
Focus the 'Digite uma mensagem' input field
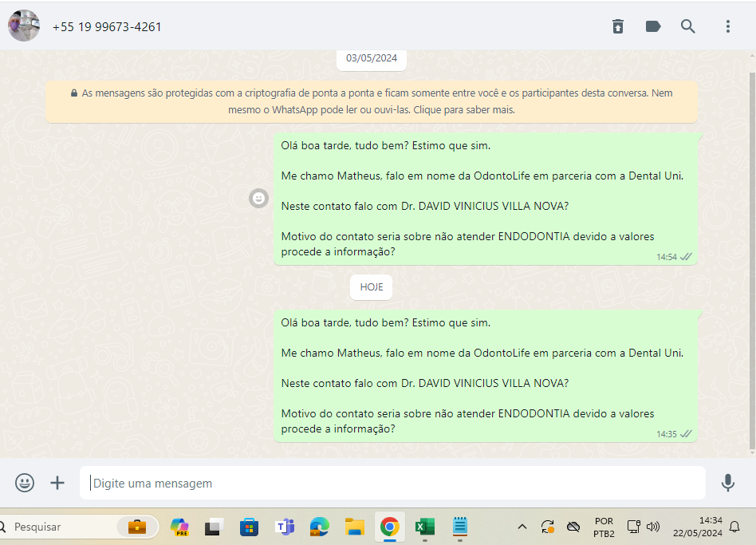(x=392, y=483)
